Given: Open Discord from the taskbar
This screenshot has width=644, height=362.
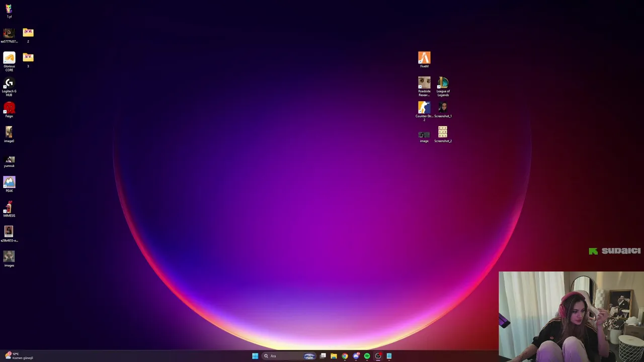Looking at the screenshot, I should coord(356,356).
